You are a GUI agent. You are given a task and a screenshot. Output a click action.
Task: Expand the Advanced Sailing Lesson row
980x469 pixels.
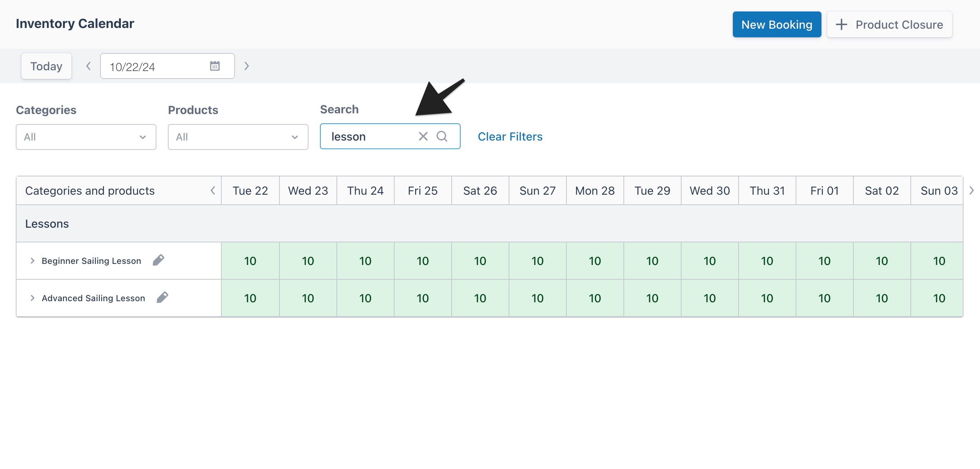(x=32, y=298)
